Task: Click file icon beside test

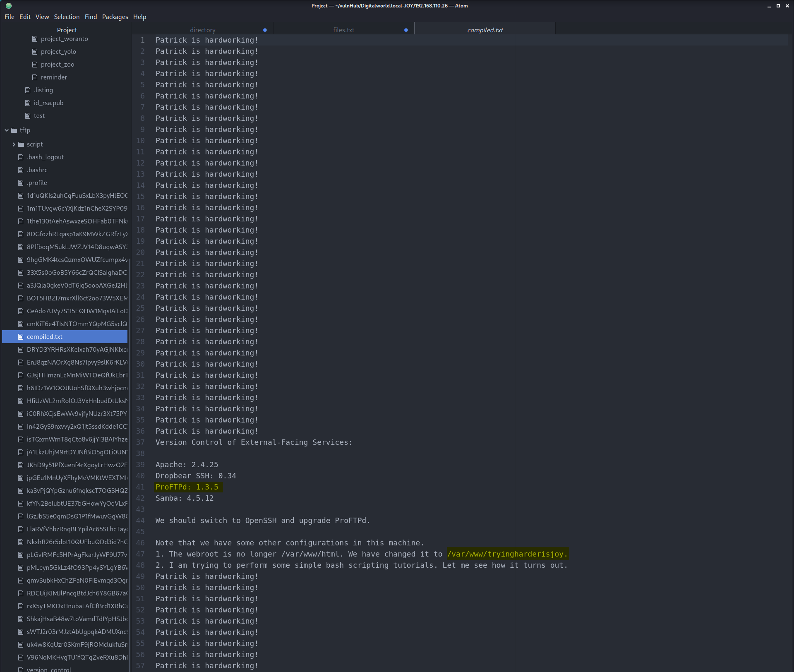Action: pos(28,116)
